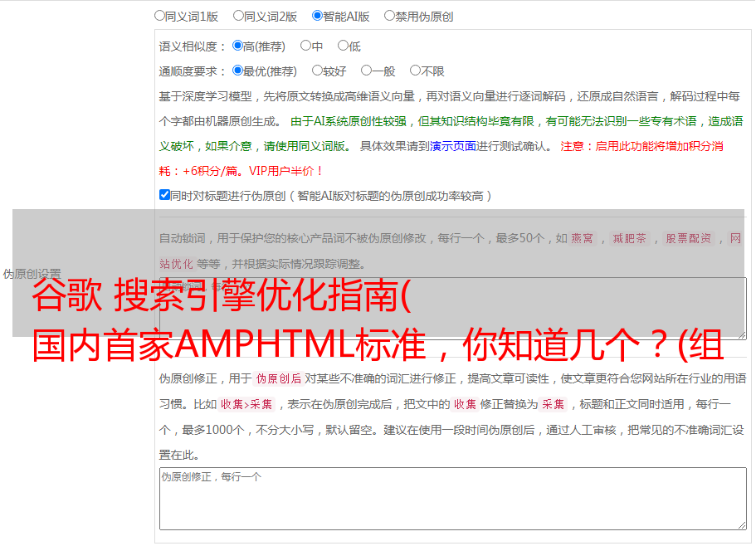Choose the 智能AI版 radio option
The width and height of the screenshot is (756, 546).
pyautogui.click(x=317, y=16)
